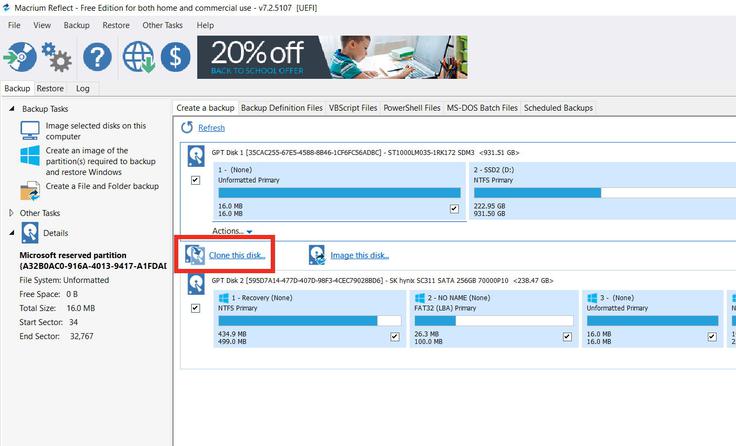Click the blue question mark help icon

97,57
